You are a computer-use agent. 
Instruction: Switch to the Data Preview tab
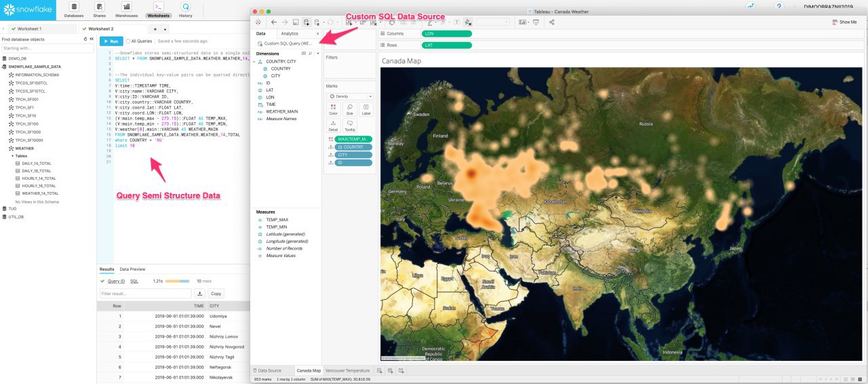(x=133, y=269)
